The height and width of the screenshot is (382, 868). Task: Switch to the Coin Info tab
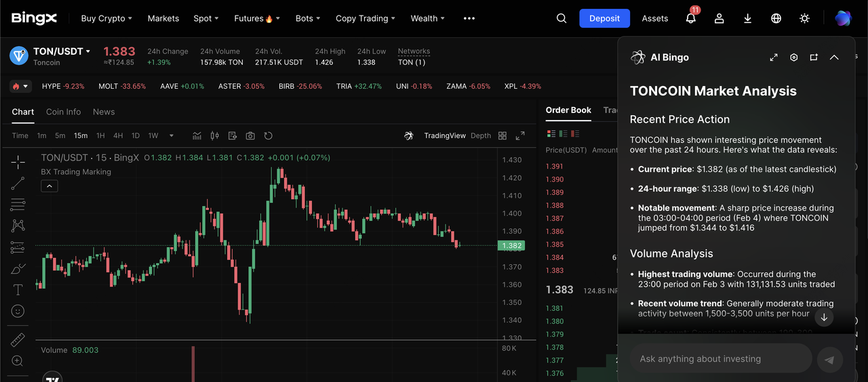tap(63, 112)
